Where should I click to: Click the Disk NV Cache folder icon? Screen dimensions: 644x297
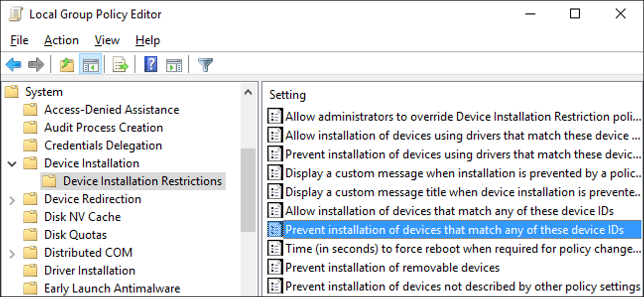31,217
